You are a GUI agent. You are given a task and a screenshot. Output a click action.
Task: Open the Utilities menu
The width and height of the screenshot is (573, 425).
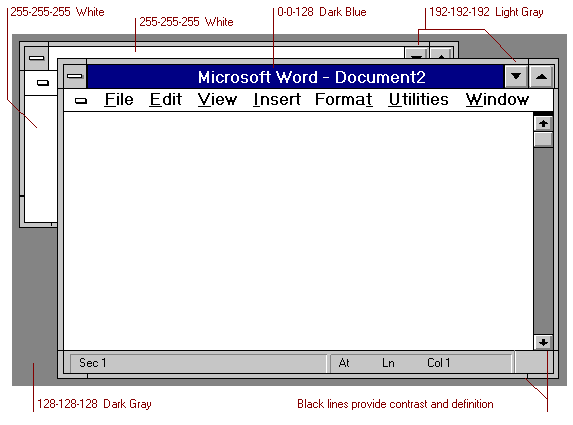418,99
